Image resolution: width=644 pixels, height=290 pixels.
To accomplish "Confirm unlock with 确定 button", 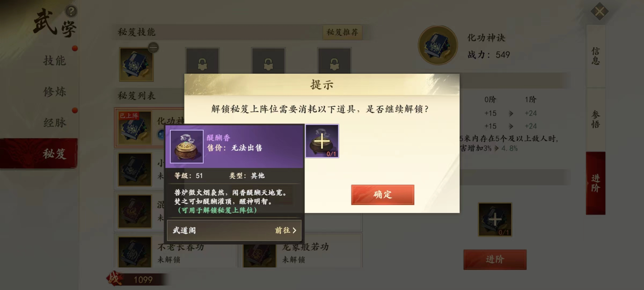I will 383,195.
